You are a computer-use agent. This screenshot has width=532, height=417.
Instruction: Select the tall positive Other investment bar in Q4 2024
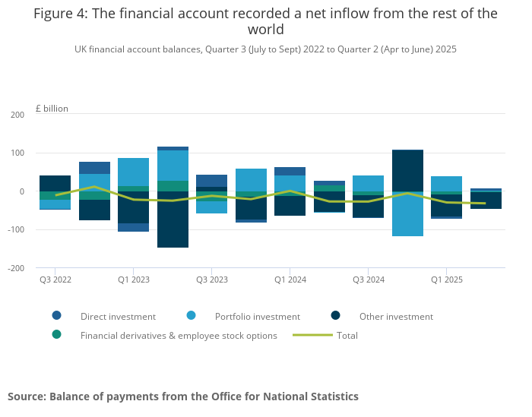click(407, 170)
